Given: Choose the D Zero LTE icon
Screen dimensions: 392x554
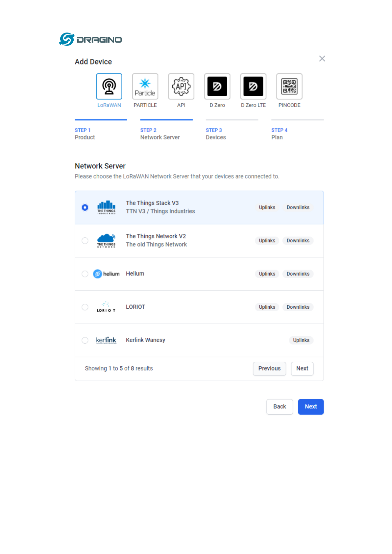Looking at the screenshot, I should (x=253, y=86).
